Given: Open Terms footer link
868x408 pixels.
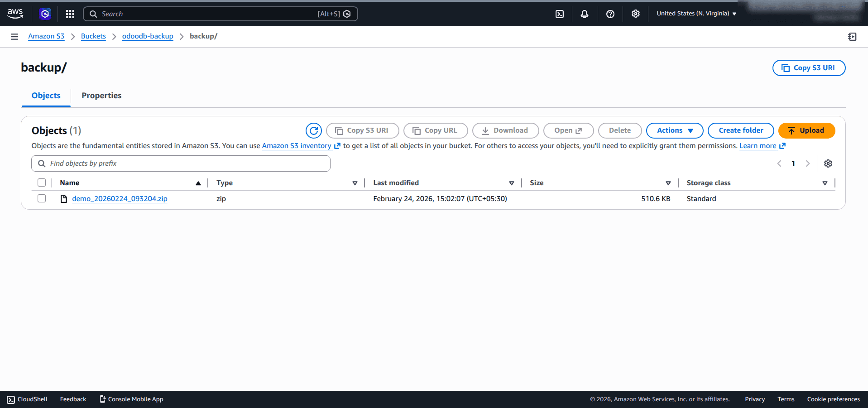Looking at the screenshot, I should 786,399.
